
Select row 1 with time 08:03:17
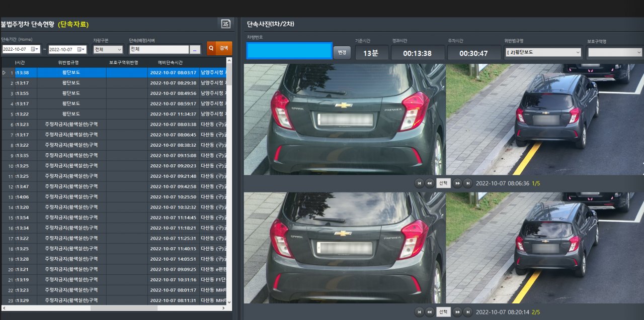coord(113,73)
